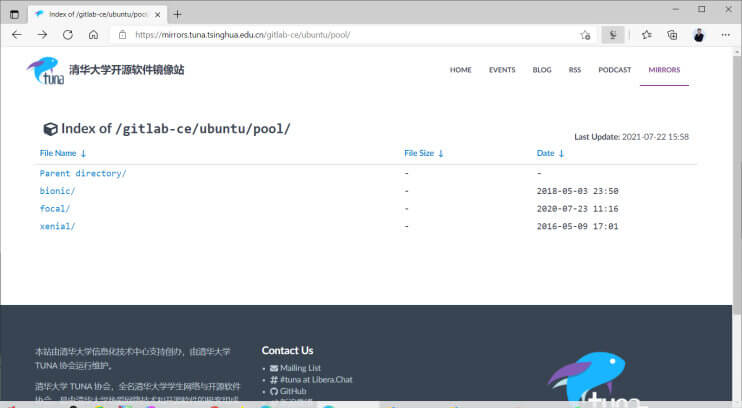The height and width of the screenshot is (408, 742).
Task: Maximize the browser window
Action: [x=702, y=9]
